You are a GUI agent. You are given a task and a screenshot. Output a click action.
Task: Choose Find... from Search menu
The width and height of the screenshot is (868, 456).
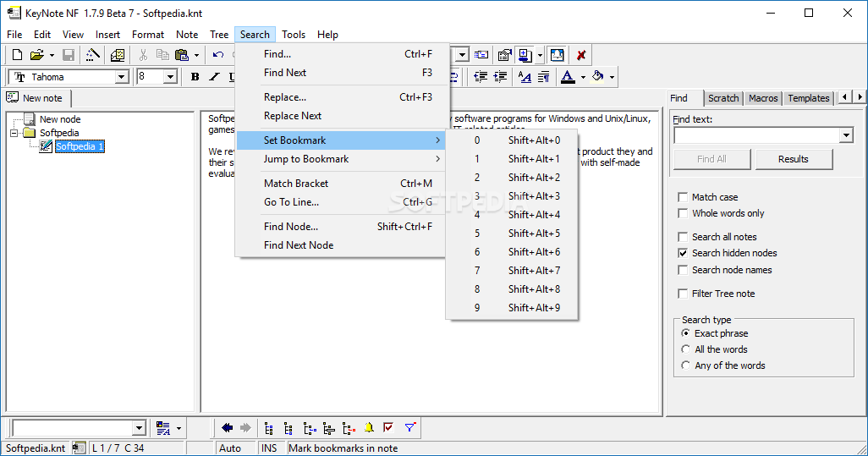click(x=340, y=53)
